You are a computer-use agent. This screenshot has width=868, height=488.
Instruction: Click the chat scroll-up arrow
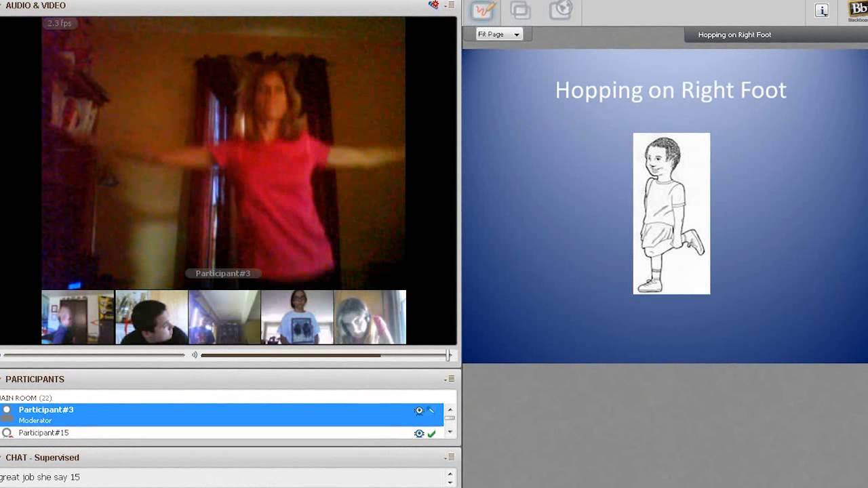coord(450,474)
